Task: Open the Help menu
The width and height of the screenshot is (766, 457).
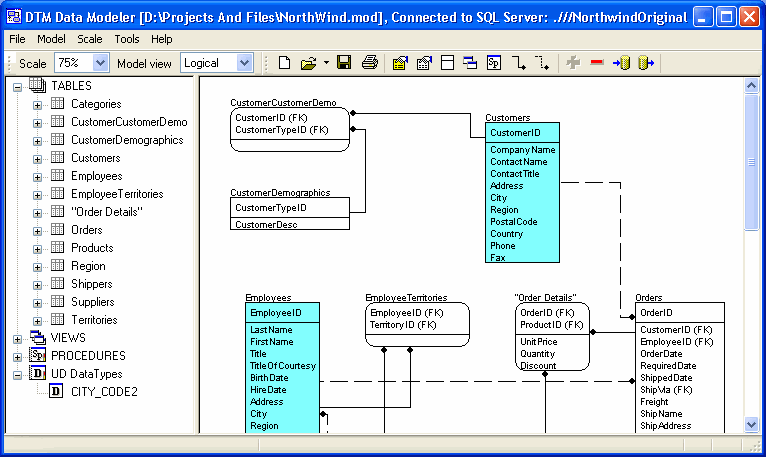Action: point(162,39)
